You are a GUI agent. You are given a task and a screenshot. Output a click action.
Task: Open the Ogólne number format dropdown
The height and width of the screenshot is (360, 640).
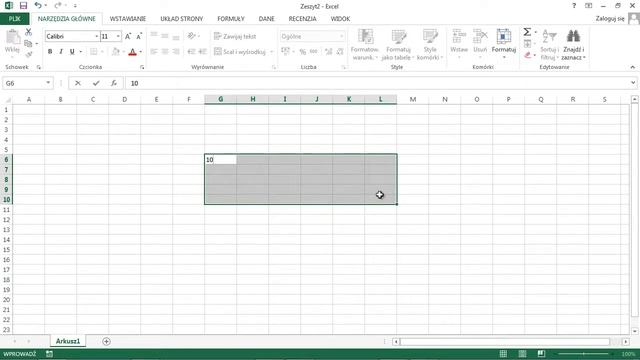pyautogui.click(x=342, y=36)
